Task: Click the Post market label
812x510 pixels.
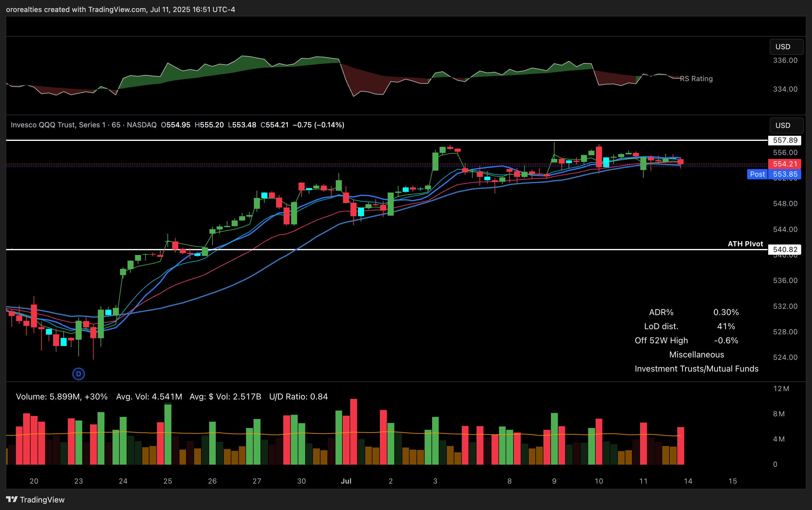Action: [x=757, y=174]
